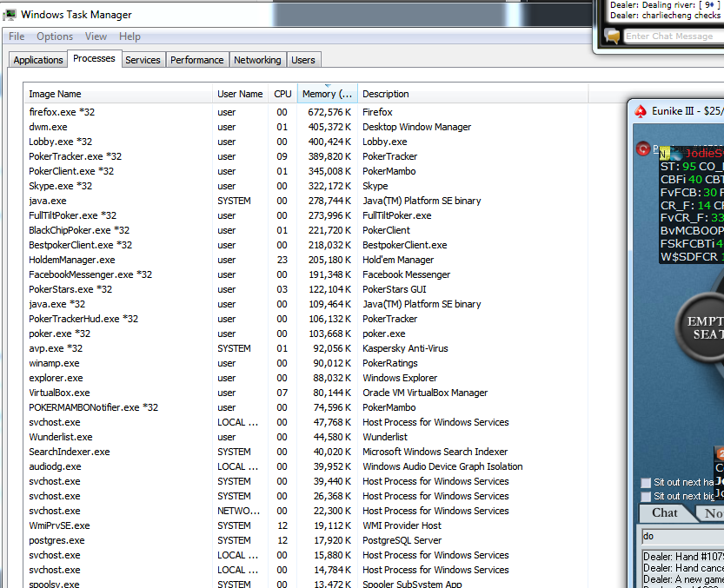Tick the Sit out next hand checkbox
This screenshot has width=724, height=588.
646,483
